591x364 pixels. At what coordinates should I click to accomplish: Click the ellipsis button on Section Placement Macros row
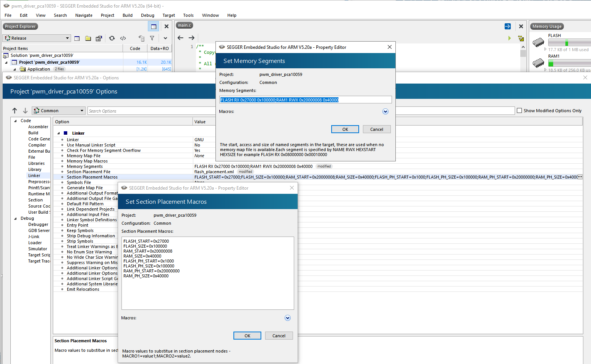tap(580, 177)
